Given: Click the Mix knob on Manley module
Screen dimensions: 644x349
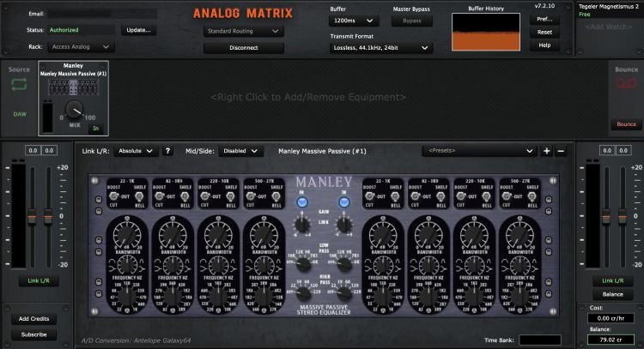Looking at the screenshot, I should coord(75,110).
